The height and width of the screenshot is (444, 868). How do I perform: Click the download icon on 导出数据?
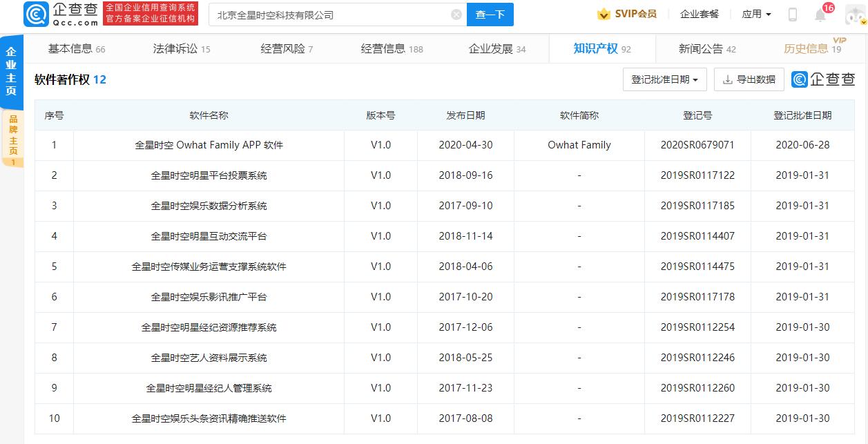(x=729, y=79)
